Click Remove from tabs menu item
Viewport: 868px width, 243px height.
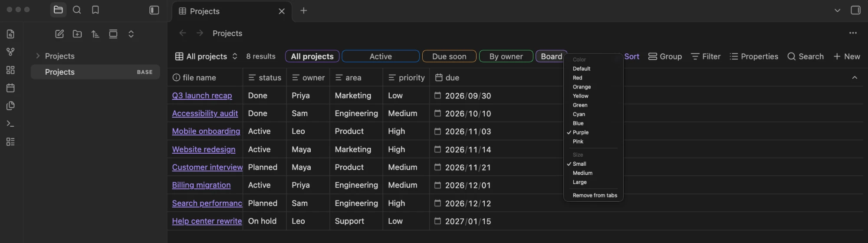pos(593,195)
